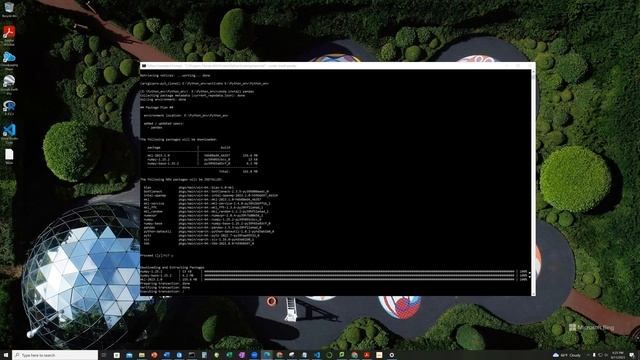This screenshot has height=360, width=640.
Task: Click the 'Proceed ([y]/n)?' prompt line
Action: [157, 256]
